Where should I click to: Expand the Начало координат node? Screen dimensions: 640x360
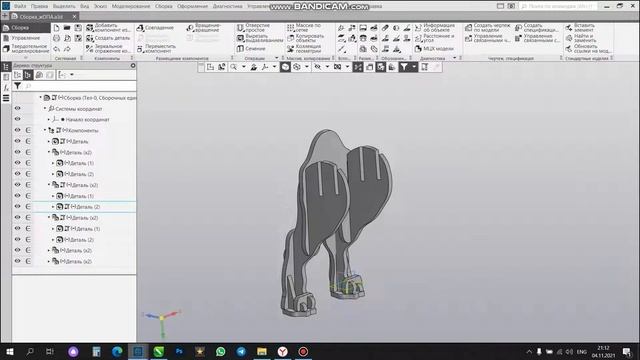(x=49, y=119)
